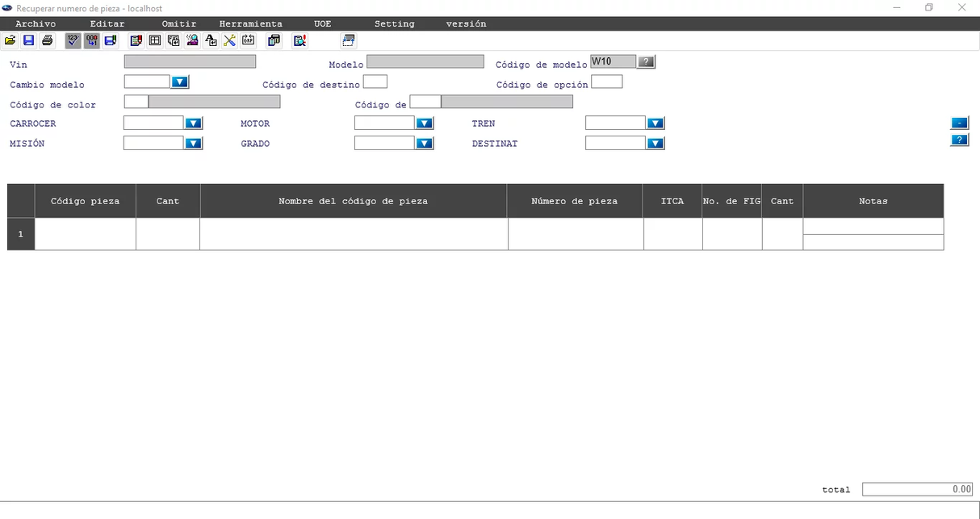Click the grid table toolbar icon
980x519 pixels.
pyautogui.click(x=155, y=40)
